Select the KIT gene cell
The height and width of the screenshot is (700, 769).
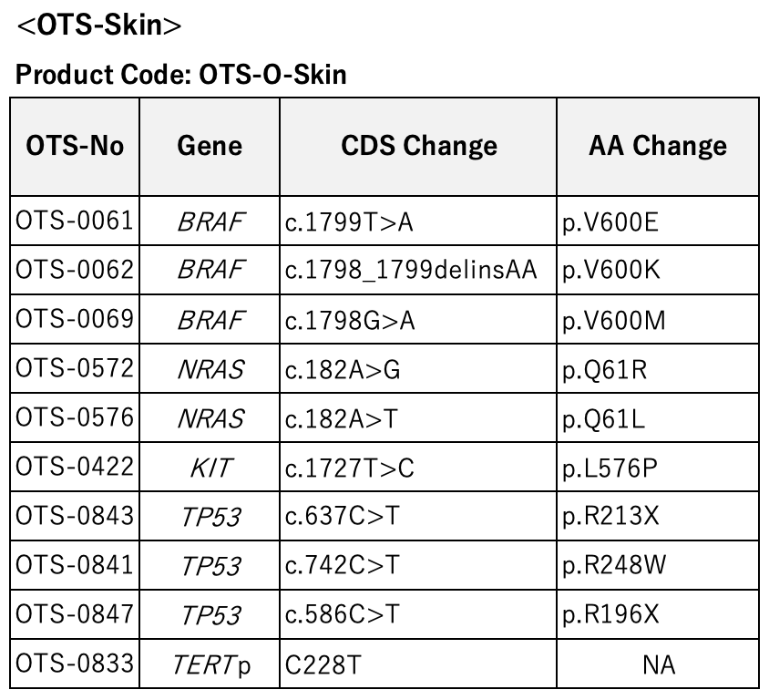(210, 467)
